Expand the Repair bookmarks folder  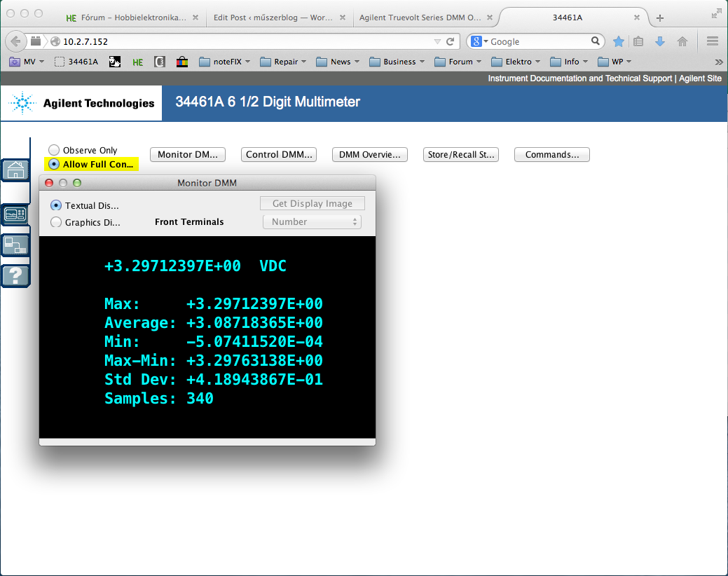283,62
